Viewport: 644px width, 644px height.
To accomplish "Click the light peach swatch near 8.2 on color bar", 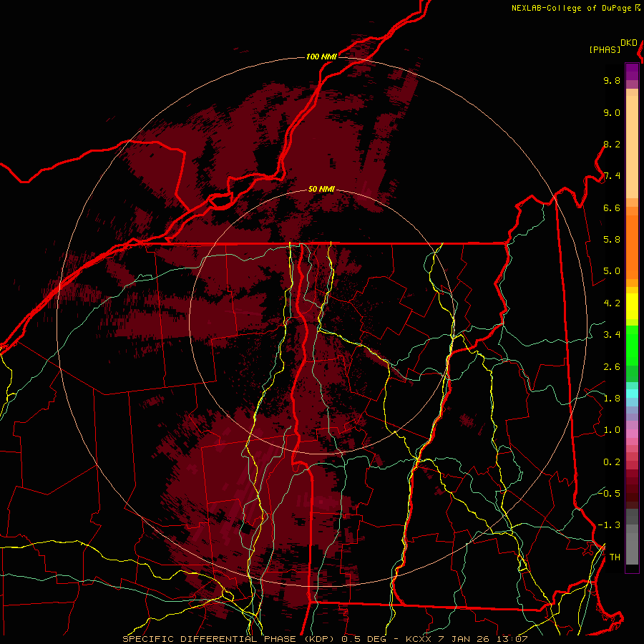I will [632, 148].
